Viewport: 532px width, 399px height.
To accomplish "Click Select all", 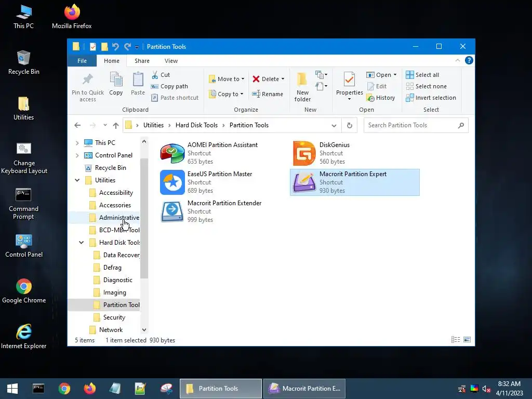I will click(x=422, y=75).
